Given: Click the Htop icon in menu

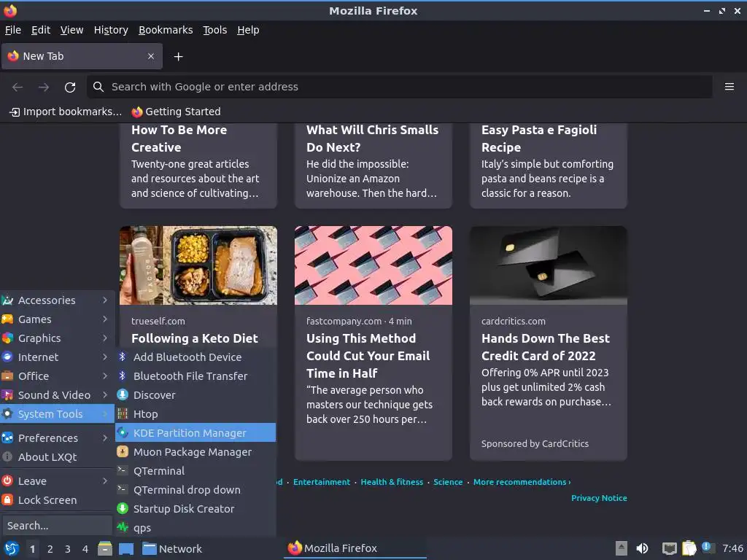Looking at the screenshot, I should click(123, 414).
